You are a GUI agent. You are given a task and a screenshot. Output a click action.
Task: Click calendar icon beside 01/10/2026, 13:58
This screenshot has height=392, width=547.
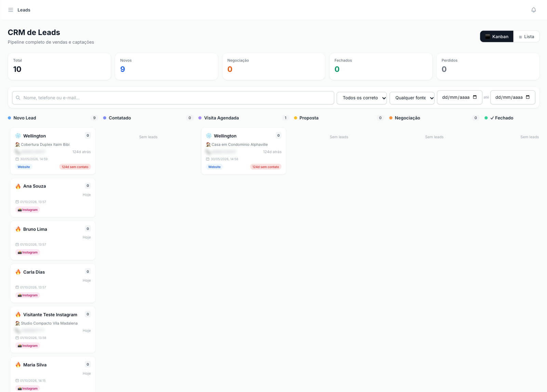tap(17, 338)
